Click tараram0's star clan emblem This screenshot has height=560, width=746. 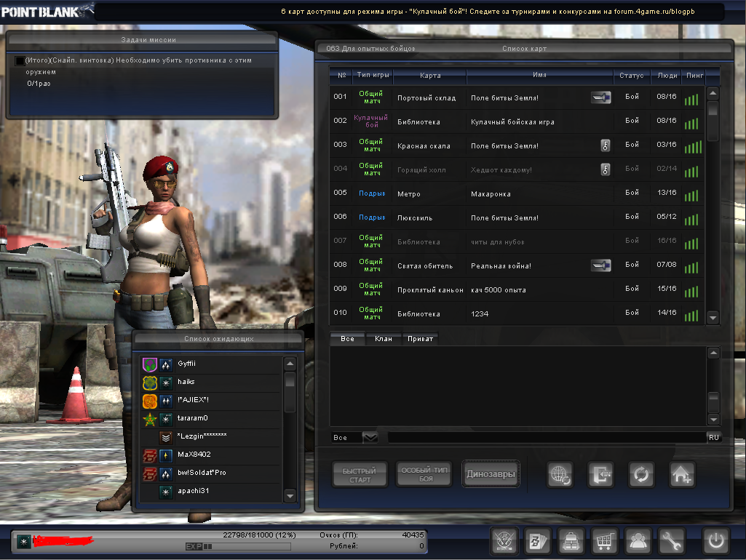pos(150,420)
